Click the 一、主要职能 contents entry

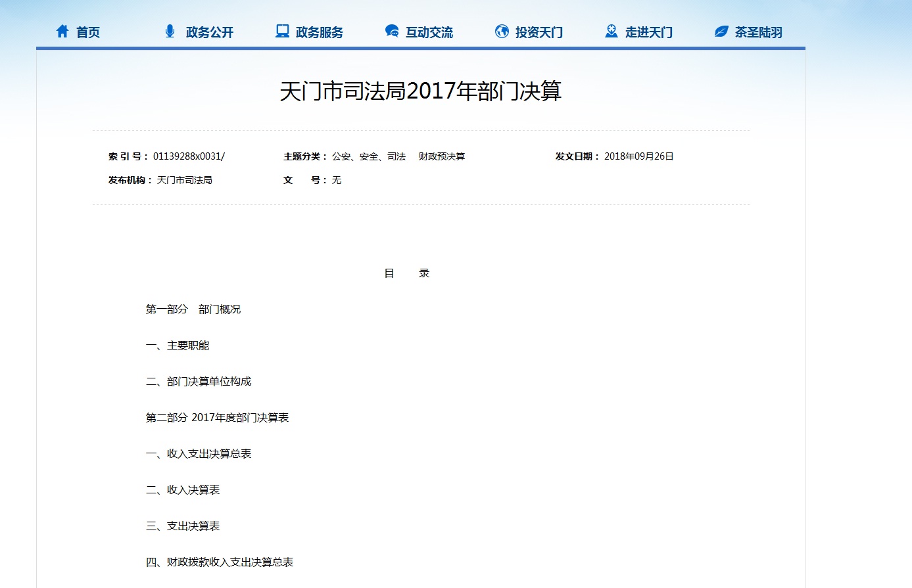click(178, 346)
